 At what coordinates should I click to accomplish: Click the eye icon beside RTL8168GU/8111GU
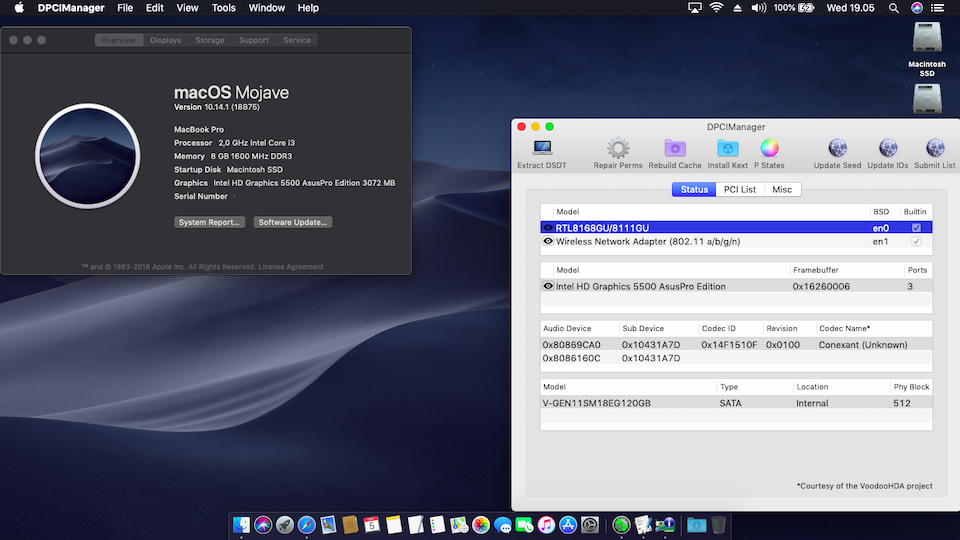click(x=548, y=228)
